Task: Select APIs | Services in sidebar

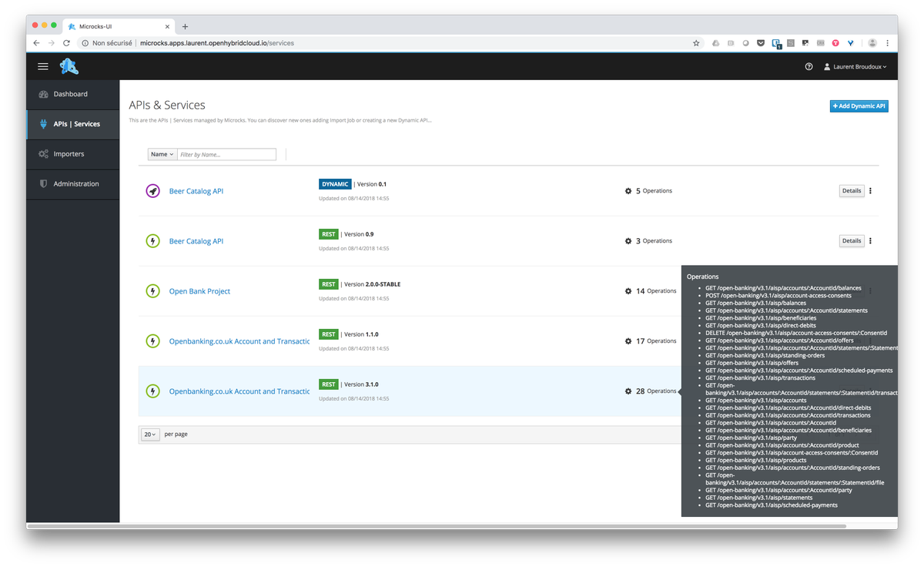Action: pyautogui.click(x=73, y=124)
